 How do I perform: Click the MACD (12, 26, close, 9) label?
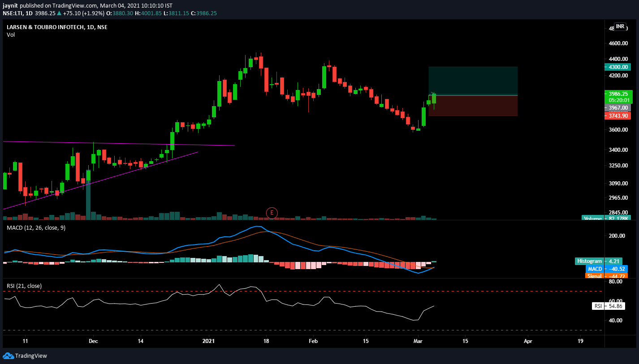click(x=36, y=228)
